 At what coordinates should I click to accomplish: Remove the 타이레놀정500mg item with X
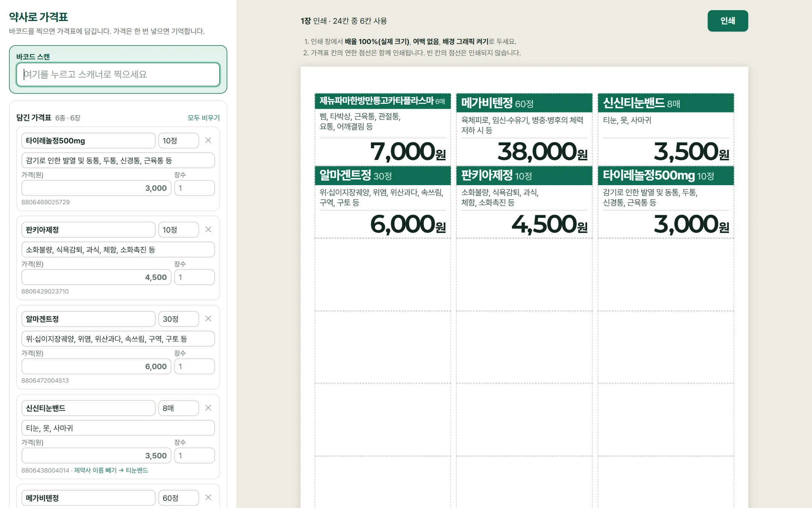coord(208,140)
